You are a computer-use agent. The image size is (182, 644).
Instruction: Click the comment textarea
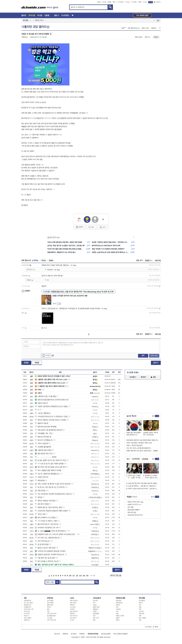100,346
